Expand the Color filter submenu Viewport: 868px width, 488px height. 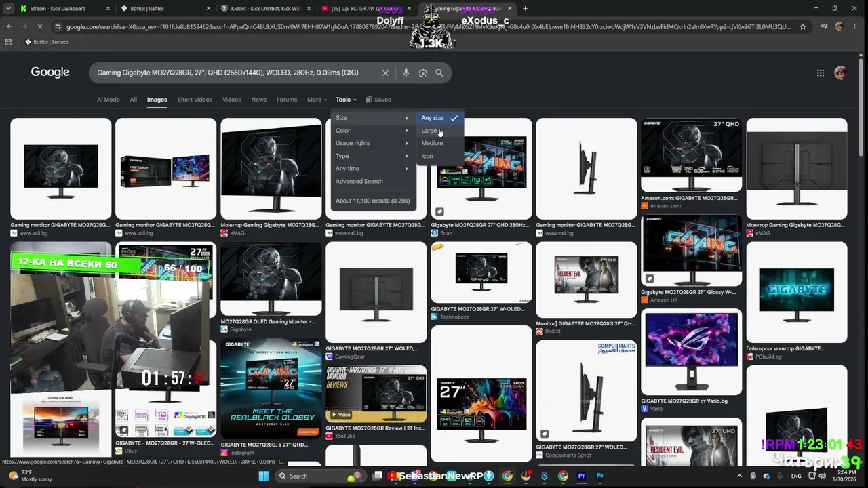[x=372, y=131]
